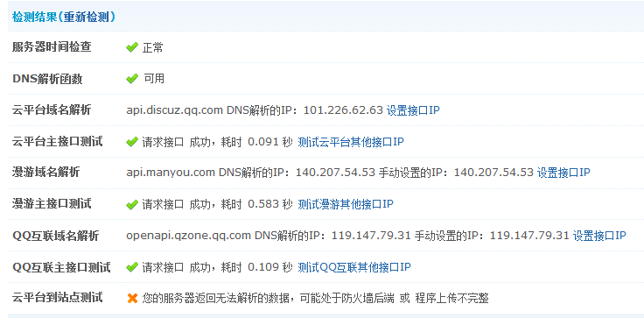Click 手动设置的IP: 140.207.54.53 text
The height and width of the screenshot is (318, 644).
[x=456, y=173]
